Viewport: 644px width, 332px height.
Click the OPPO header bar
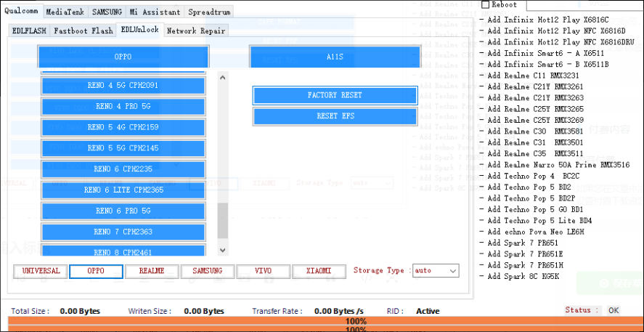(x=123, y=57)
